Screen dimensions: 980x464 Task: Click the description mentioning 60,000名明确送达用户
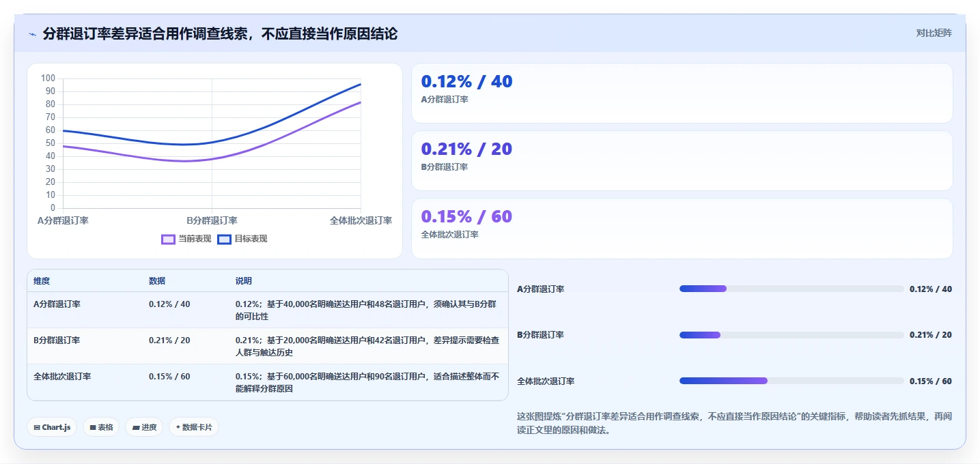367,382
